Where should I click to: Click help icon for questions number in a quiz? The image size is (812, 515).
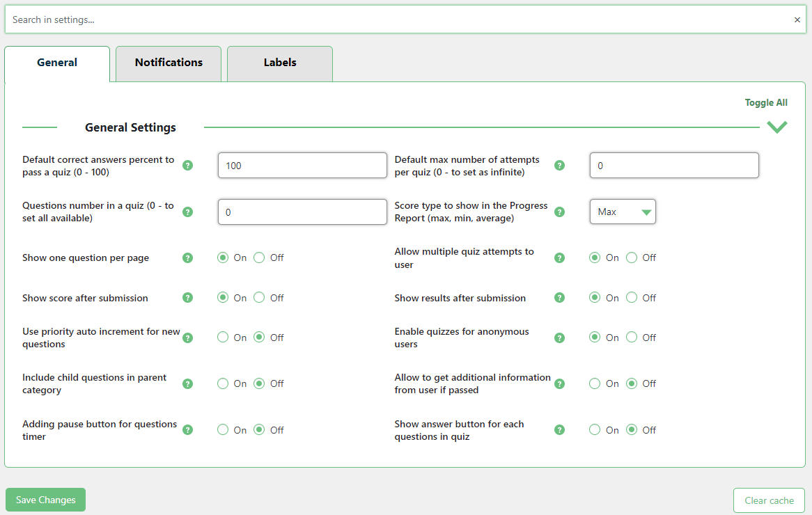(x=187, y=212)
